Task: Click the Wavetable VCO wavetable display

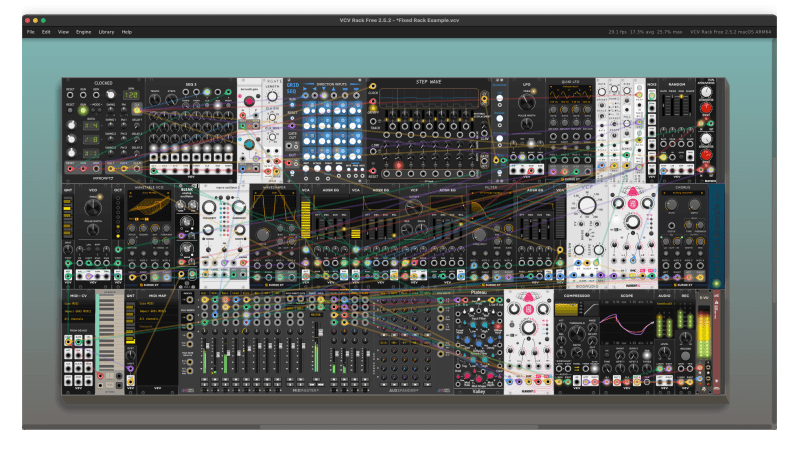Action: point(149,205)
